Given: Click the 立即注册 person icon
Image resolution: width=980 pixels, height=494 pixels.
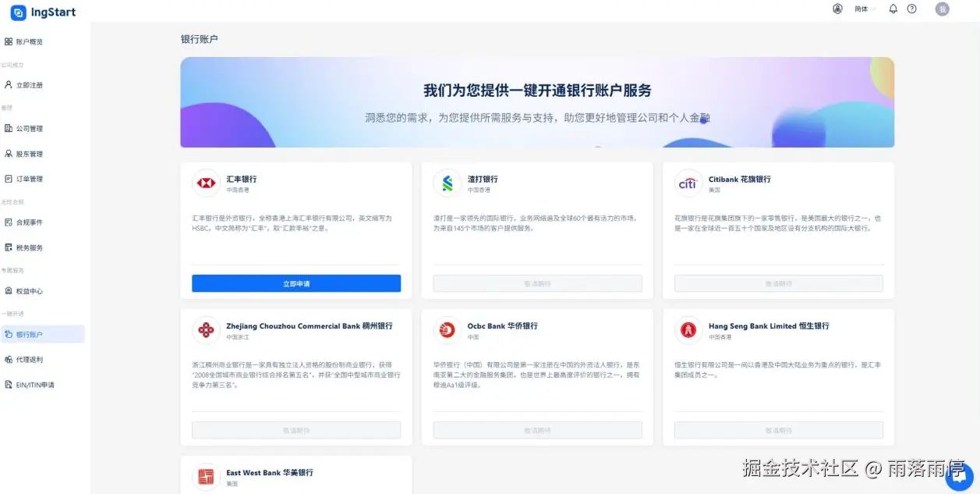Looking at the screenshot, I should (x=9, y=85).
